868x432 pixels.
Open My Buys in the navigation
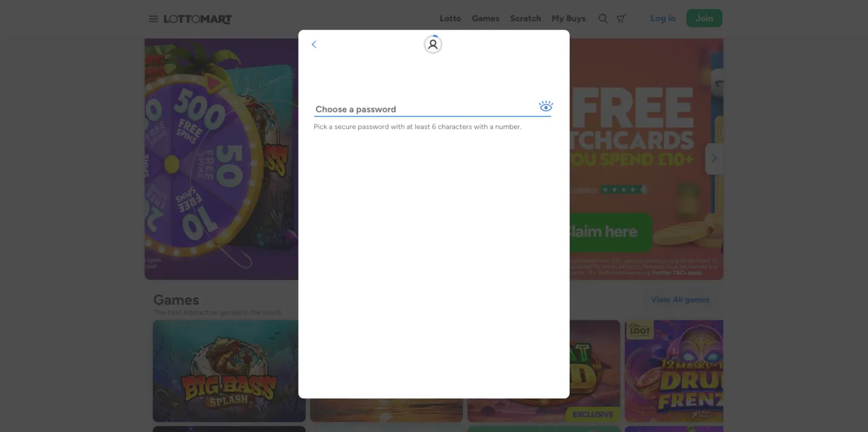pyautogui.click(x=568, y=19)
